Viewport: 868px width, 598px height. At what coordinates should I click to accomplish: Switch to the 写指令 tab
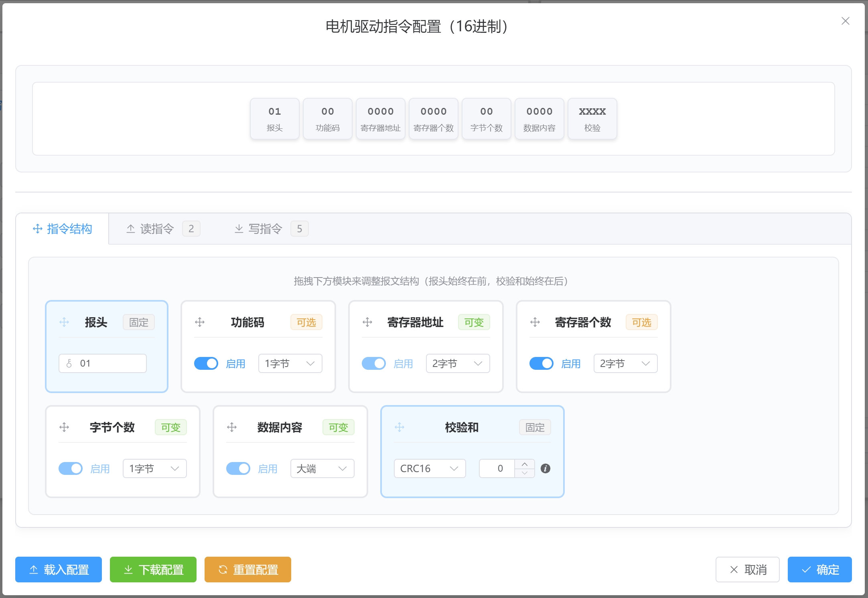pyautogui.click(x=265, y=229)
